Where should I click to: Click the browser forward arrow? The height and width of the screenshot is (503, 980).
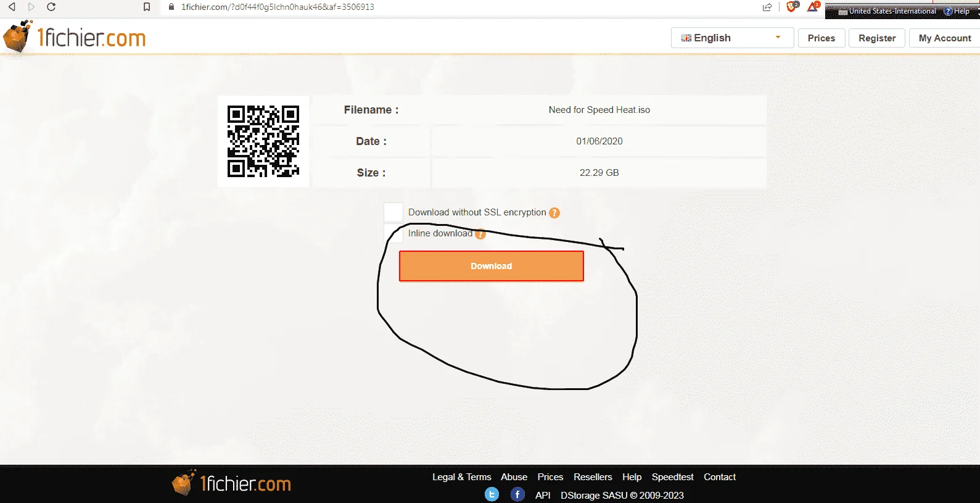click(31, 7)
